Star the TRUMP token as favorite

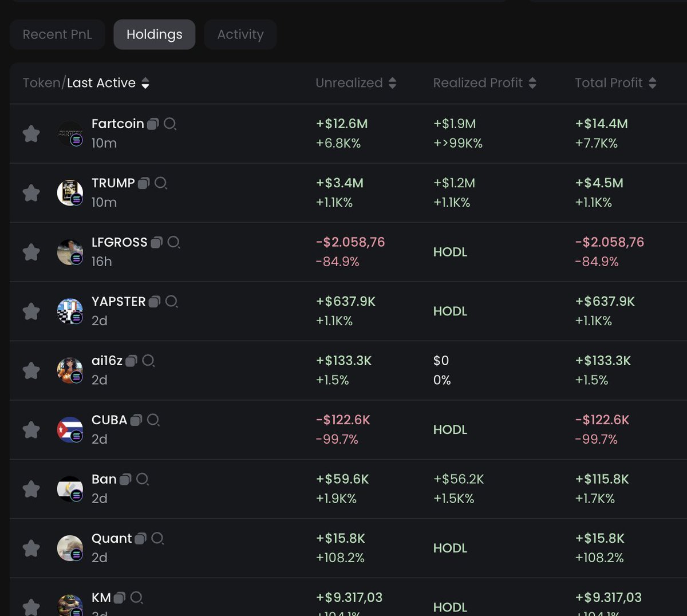coord(31,193)
